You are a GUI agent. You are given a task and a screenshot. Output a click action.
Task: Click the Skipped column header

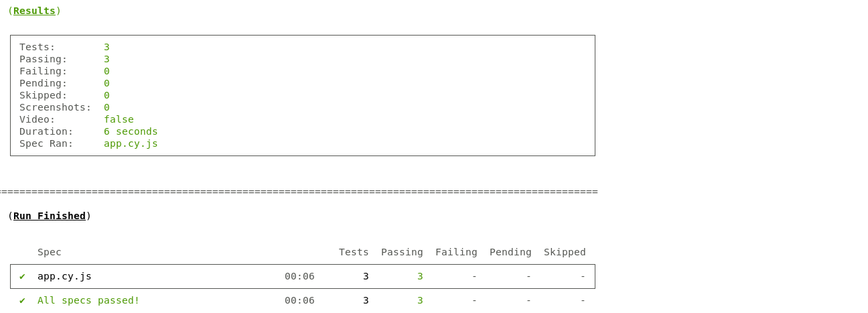coord(565,252)
